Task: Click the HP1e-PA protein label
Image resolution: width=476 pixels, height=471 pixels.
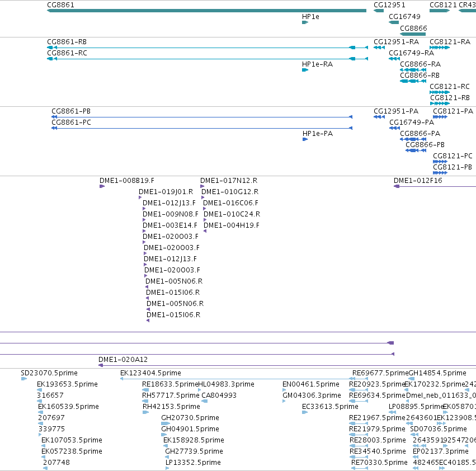Action: click(x=318, y=134)
